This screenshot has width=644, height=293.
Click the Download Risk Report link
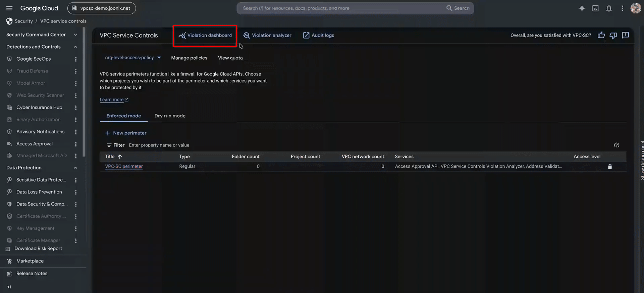(x=38, y=249)
